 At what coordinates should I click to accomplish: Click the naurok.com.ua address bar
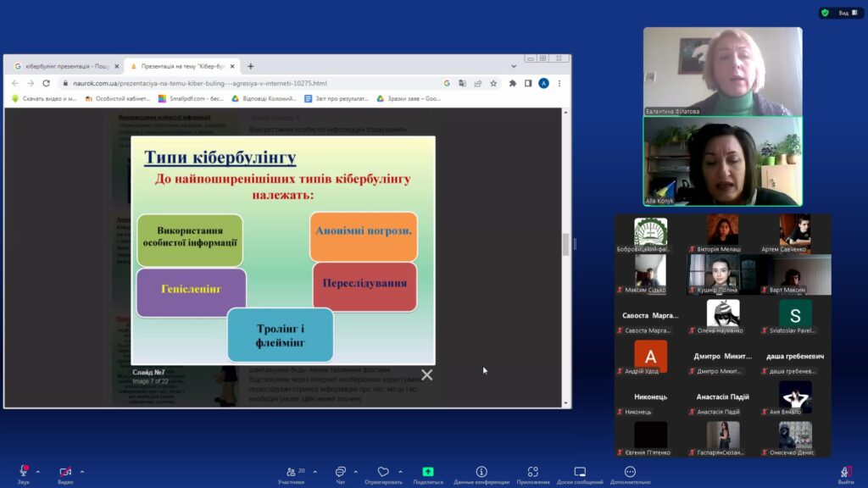[x=249, y=83]
